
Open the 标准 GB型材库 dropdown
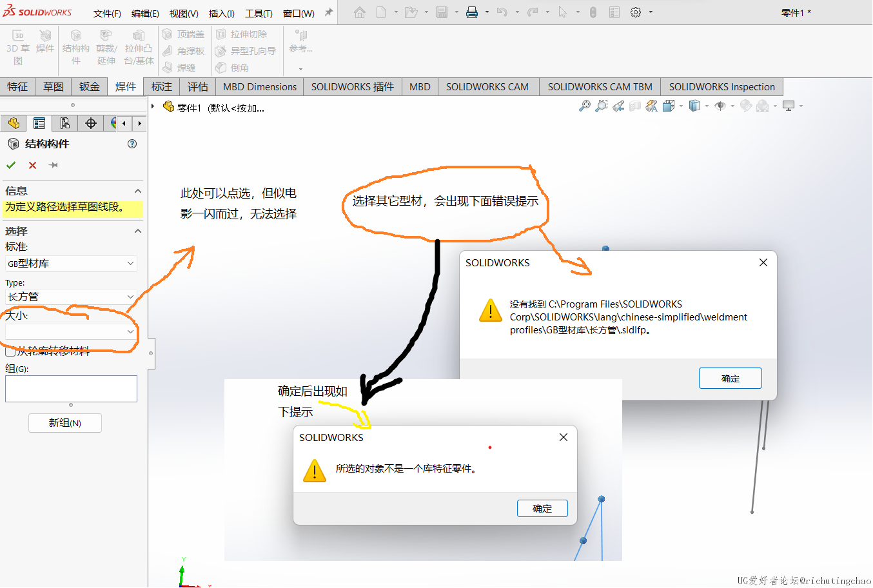coord(71,263)
